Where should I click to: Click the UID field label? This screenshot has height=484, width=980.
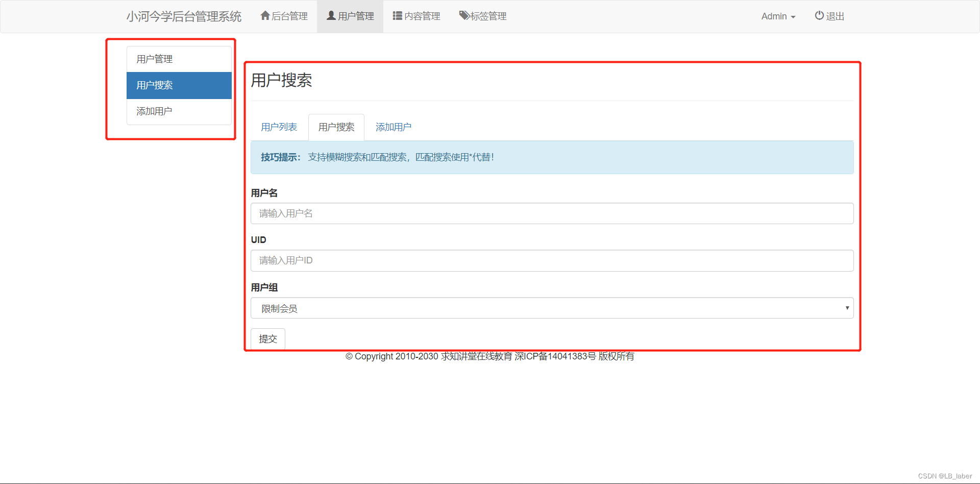coord(258,240)
